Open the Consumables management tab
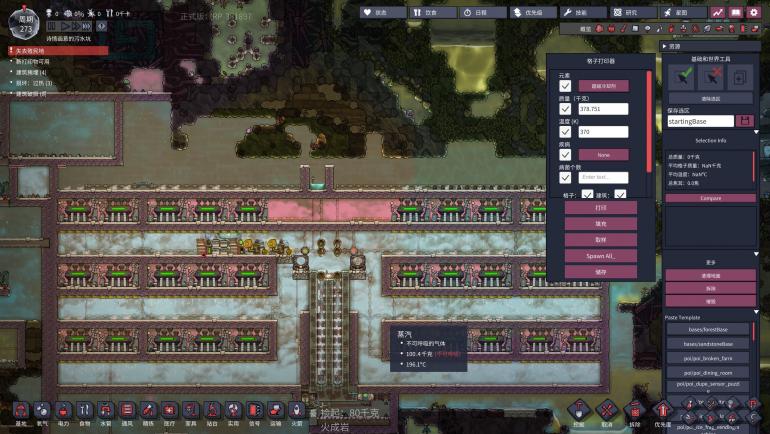 point(433,13)
